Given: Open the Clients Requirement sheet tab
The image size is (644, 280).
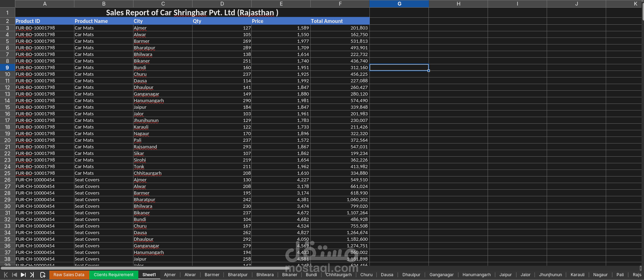Looking at the screenshot, I should 114,275.
